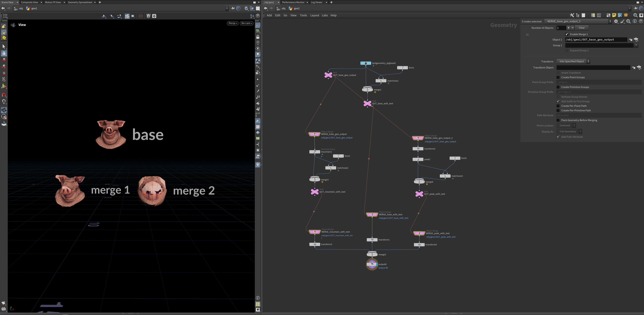Check Pack Geometry Before Merging
This screenshot has height=315, width=644.
click(558, 120)
